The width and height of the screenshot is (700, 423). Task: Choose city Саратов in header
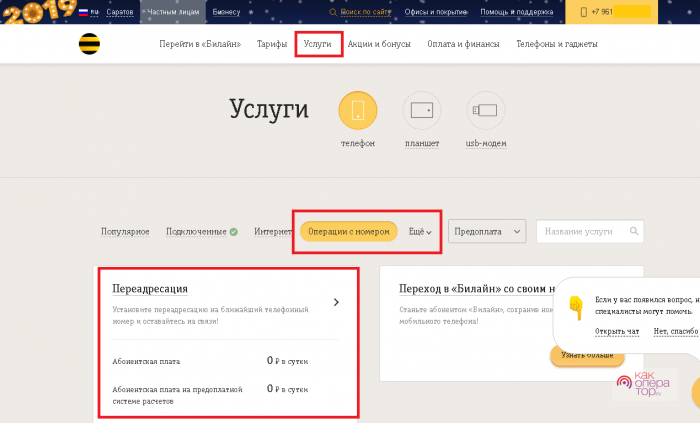tap(120, 12)
